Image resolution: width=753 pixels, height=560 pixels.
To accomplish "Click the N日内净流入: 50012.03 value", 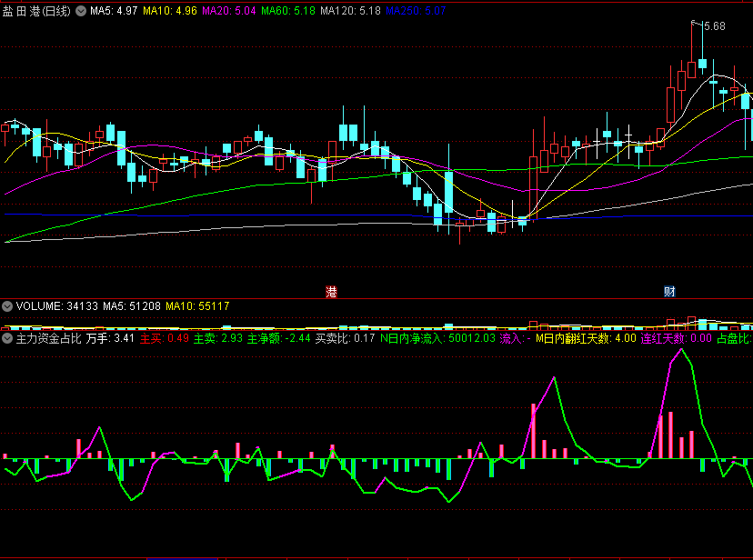I will 437,338.
